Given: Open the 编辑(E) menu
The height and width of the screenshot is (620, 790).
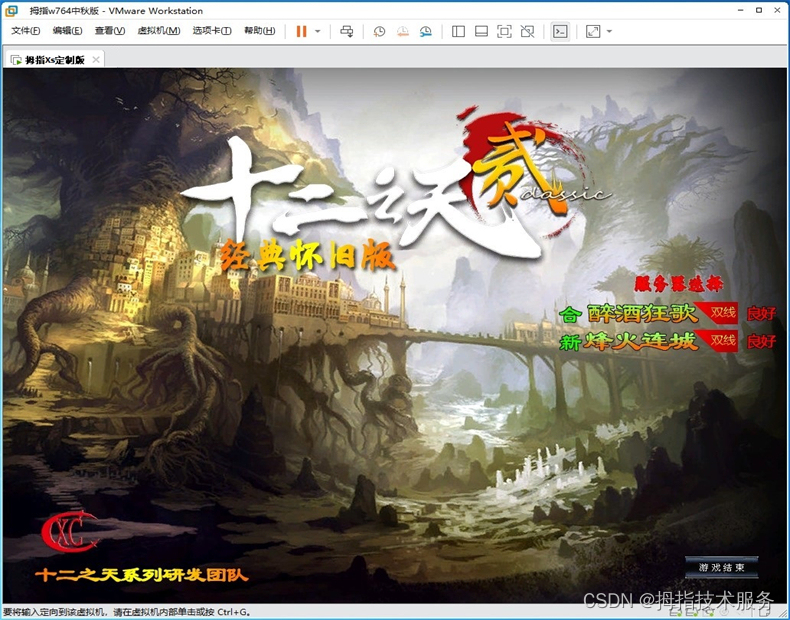Looking at the screenshot, I should (x=67, y=31).
